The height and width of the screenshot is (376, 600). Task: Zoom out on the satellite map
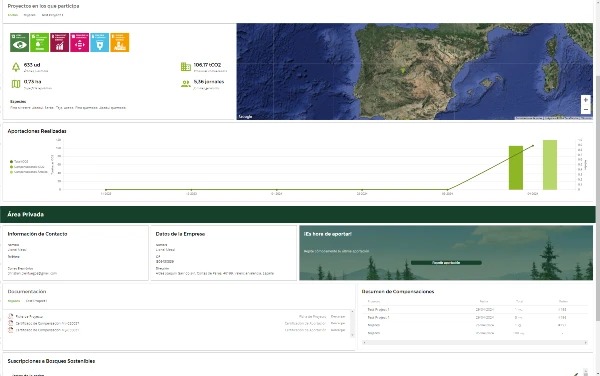(x=585, y=109)
